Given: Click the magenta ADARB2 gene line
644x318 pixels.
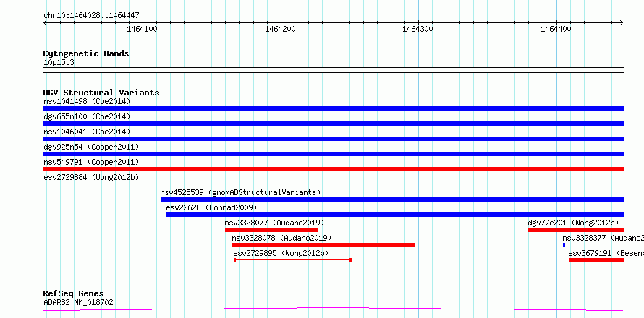Looking at the screenshot, I should (333, 309).
